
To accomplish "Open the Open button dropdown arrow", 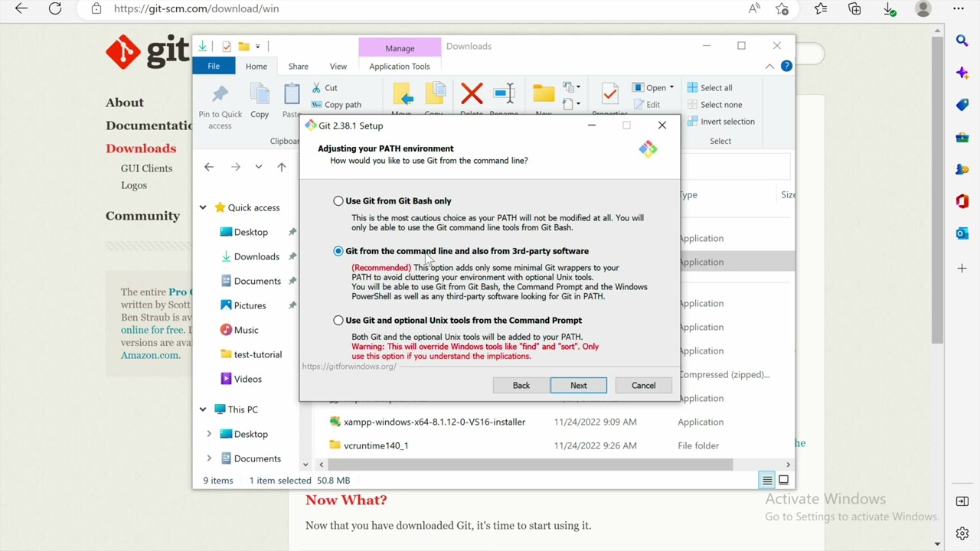I will (671, 87).
